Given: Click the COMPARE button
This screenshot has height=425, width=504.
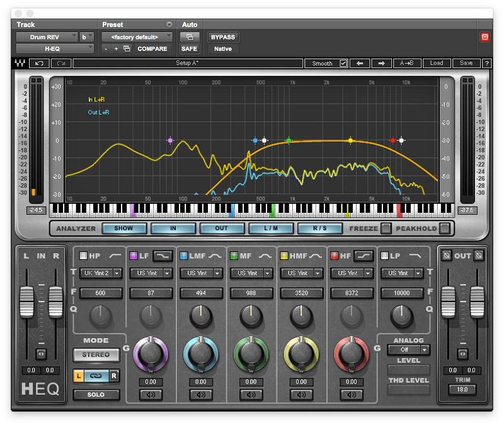Looking at the screenshot, I should pyautogui.click(x=152, y=49).
